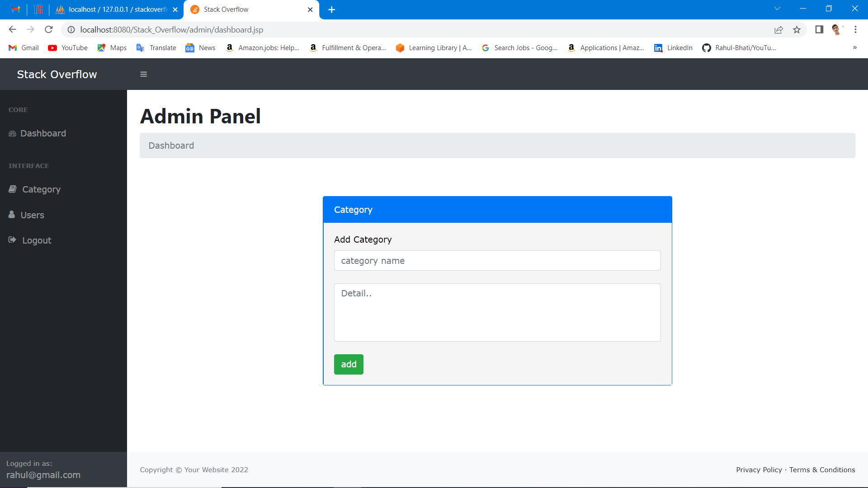This screenshot has width=868, height=488.
Task: Open the Terms & Conditions link
Action: tap(822, 470)
